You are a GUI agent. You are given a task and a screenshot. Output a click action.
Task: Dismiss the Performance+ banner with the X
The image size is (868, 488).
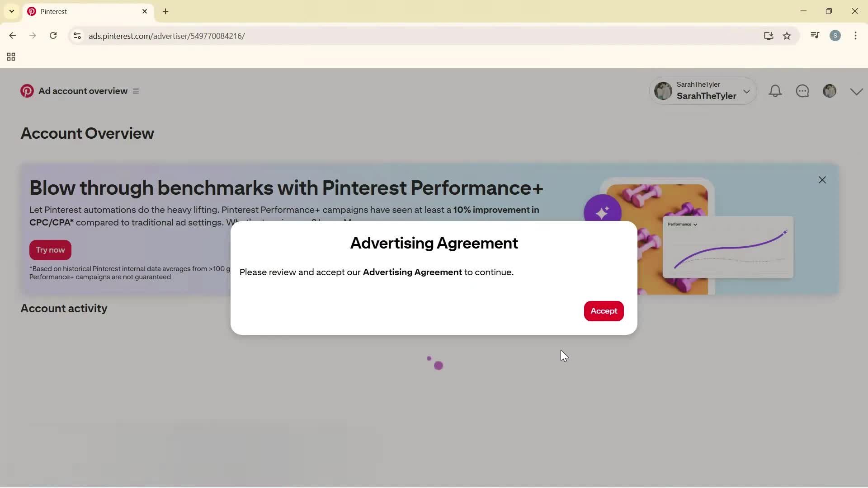point(822,180)
